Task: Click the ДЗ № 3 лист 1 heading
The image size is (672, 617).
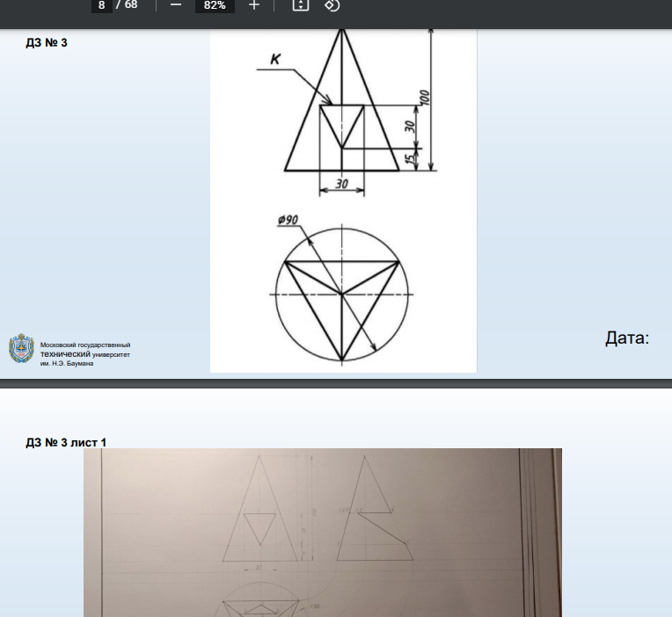Action: tap(66, 442)
